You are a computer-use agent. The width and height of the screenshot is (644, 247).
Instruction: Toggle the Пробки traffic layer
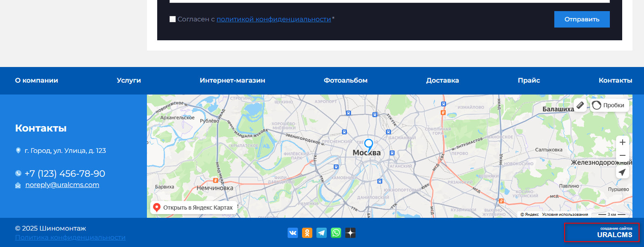[x=609, y=105]
